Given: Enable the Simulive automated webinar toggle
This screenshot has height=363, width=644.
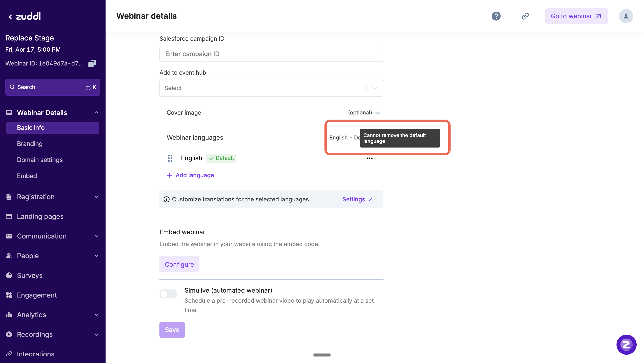Looking at the screenshot, I should (168, 294).
